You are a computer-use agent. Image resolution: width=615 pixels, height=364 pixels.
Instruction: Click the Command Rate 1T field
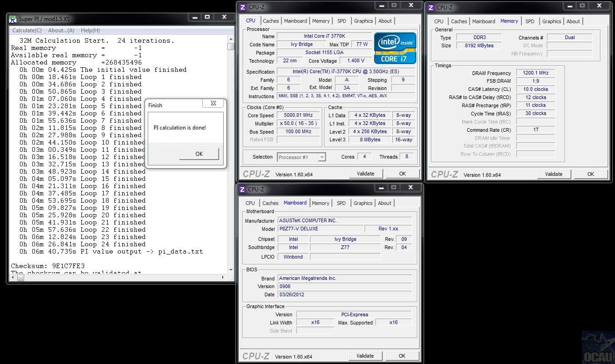[x=535, y=130]
